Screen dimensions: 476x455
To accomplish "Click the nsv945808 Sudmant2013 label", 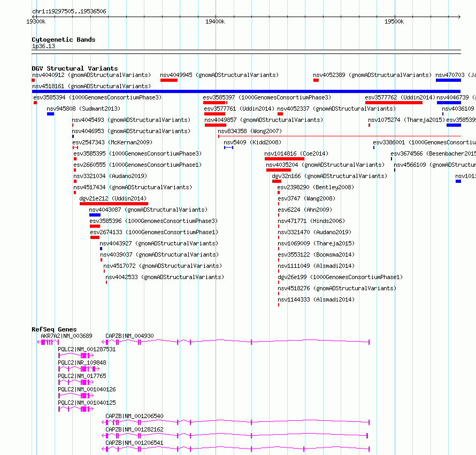I will point(83,109).
